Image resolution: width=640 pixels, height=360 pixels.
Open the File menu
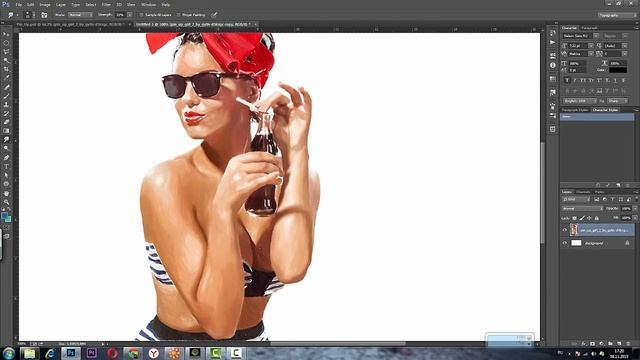coord(18,4)
